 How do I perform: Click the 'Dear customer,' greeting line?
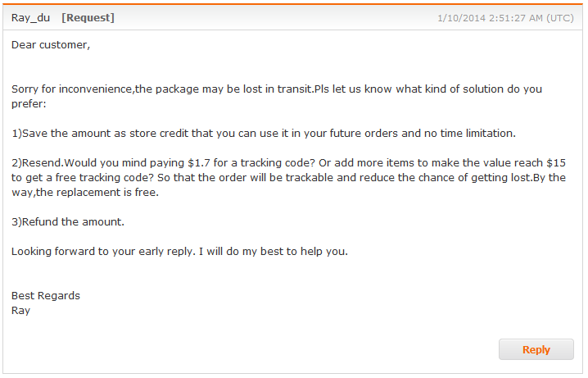coord(51,44)
